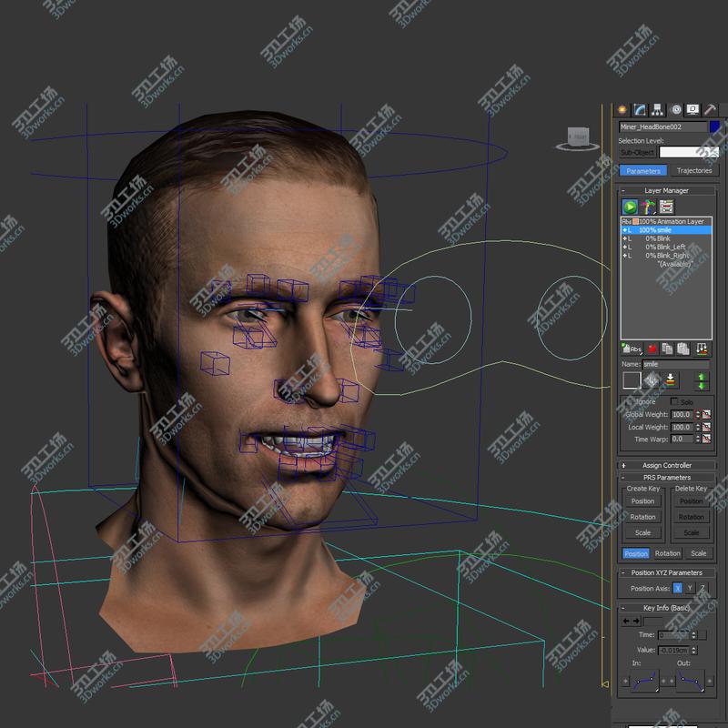Image resolution: width=728 pixels, height=728 pixels.
Task: Click the In tangent curve button
Action: [644, 681]
